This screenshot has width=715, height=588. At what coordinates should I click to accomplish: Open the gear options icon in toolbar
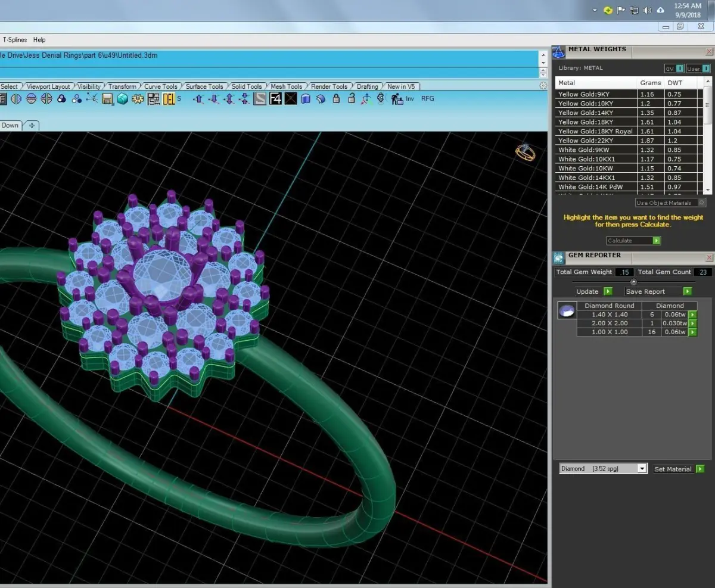(138, 99)
